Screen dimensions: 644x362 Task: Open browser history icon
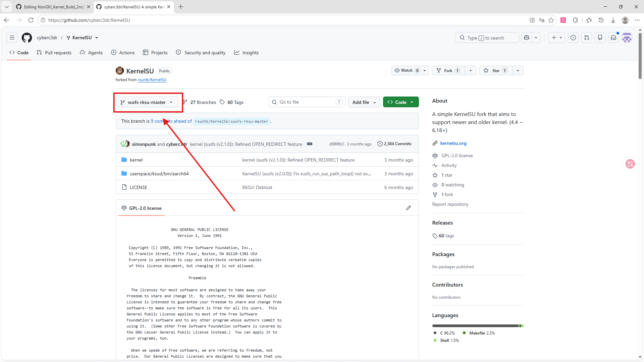(x=601, y=20)
